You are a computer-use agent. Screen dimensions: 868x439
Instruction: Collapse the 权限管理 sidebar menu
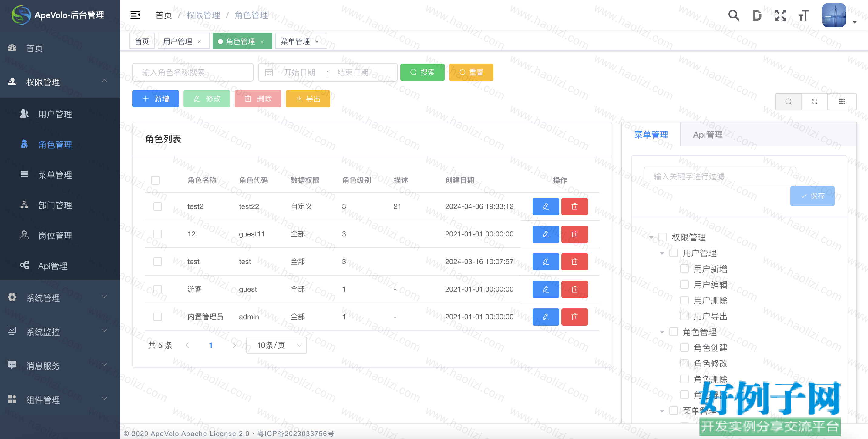point(60,82)
